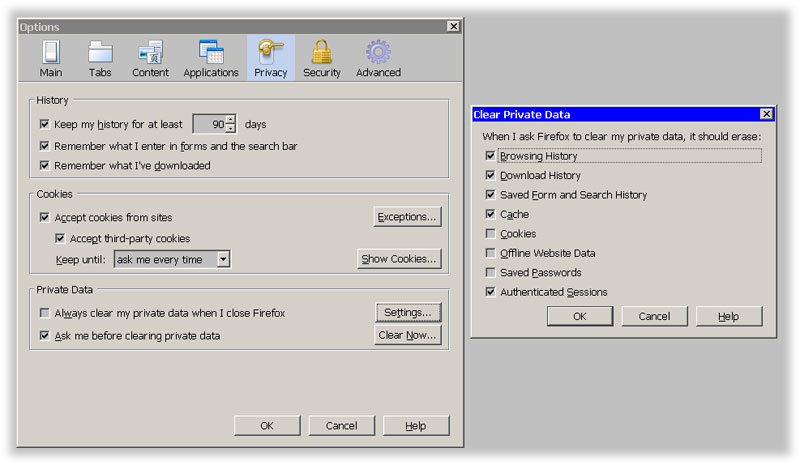Open the Main options pane icon

50,58
